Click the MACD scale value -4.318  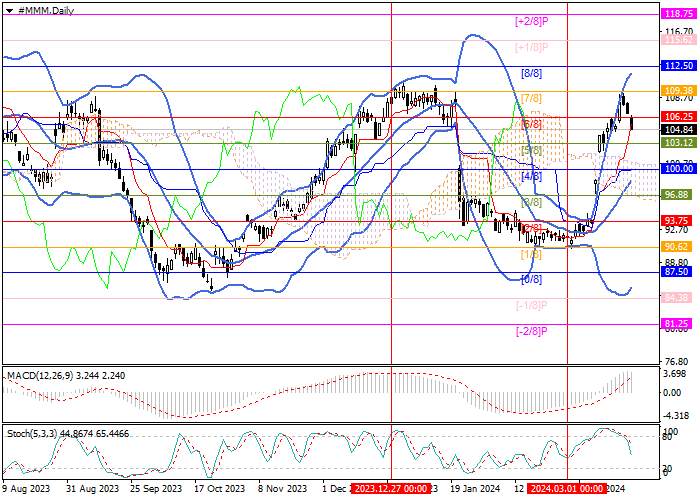(675, 415)
